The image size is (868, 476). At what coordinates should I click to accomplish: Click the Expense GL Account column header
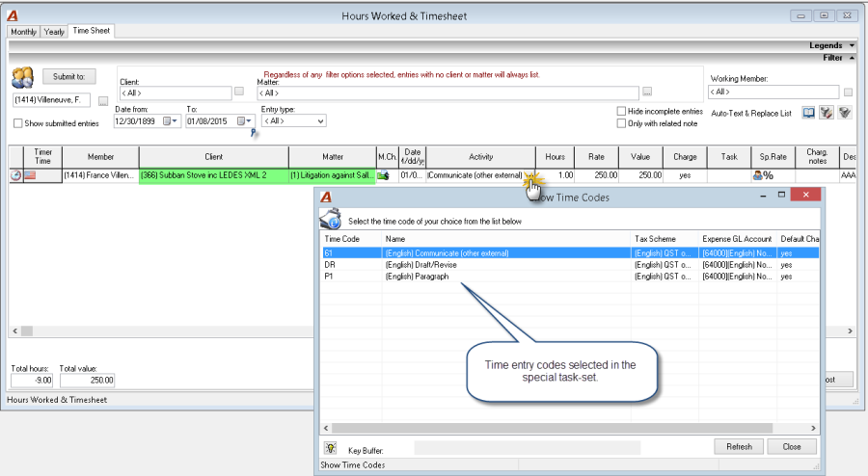738,239
